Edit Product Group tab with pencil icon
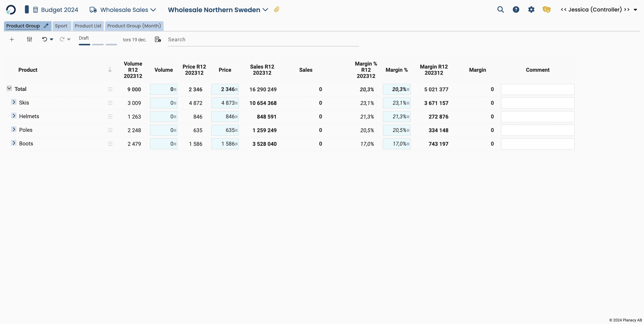 point(46,26)
